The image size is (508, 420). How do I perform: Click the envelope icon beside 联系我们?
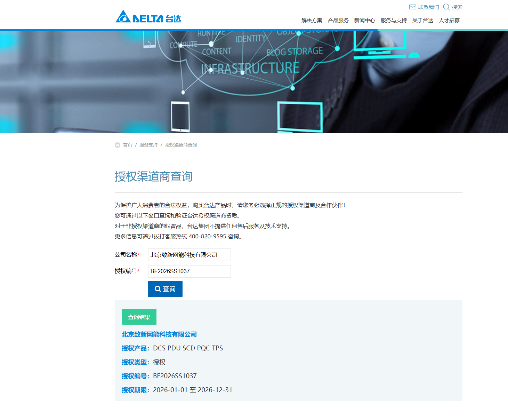pyautogui.click(x=413, y=7)
